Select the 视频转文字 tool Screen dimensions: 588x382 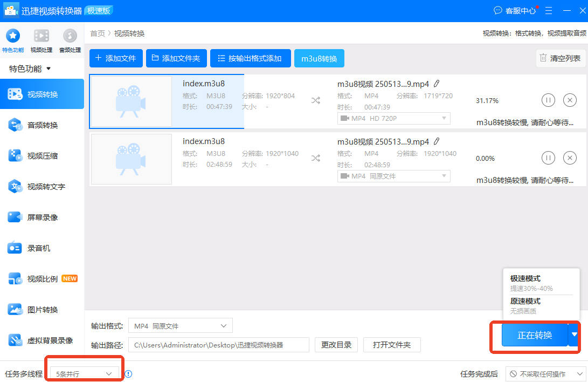pyautogui.click(x=42, y=186)
